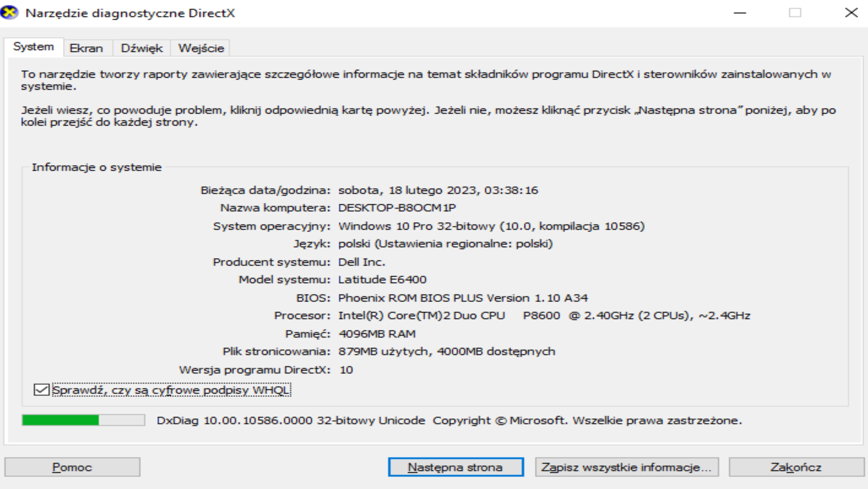Toggle the WHQL digital signatures checkbox
This screenshot has height=489, width=868.
tap(42, 390)
